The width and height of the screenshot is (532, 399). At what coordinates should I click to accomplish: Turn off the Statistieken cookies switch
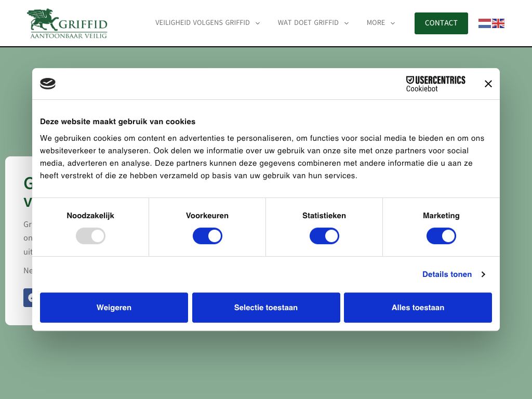pyautogui.click(x=324, y=236)
